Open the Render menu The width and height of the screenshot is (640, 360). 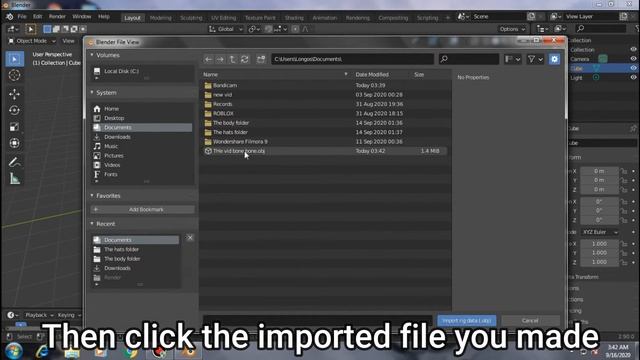pyautogui.click(x=57, y=17)
